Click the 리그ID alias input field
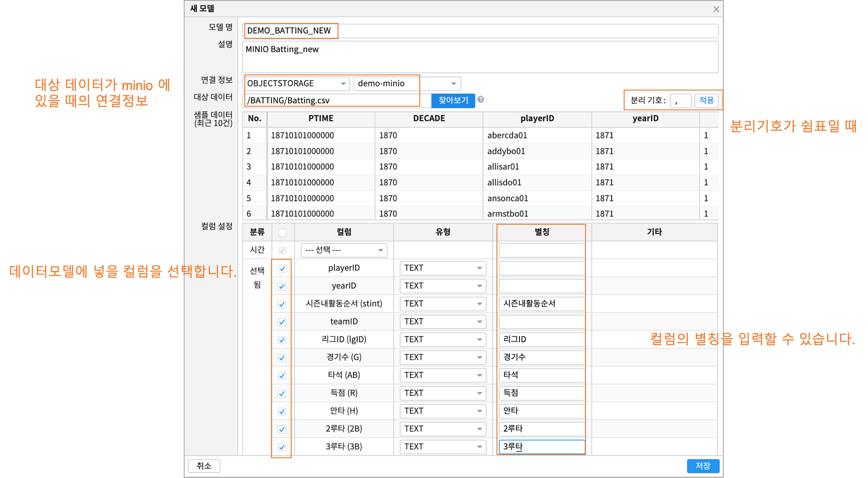The height and width of the screenshot is (478, 868). tap(542, 340)
